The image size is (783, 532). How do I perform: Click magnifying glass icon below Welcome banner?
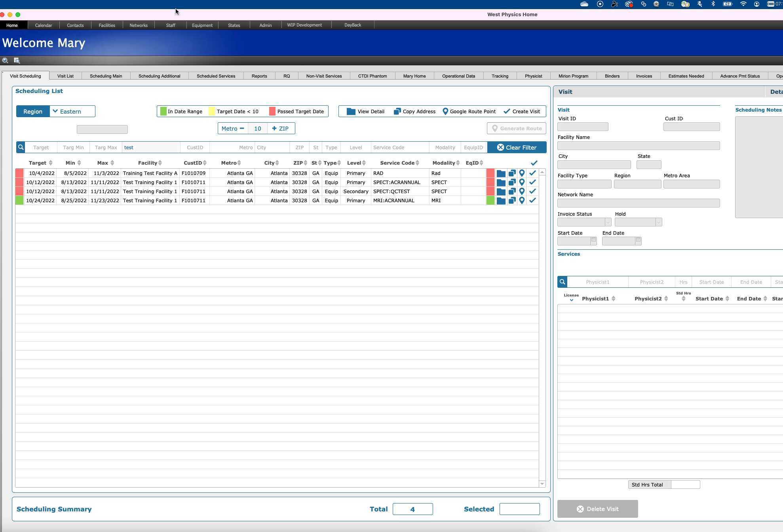(5, 61)
